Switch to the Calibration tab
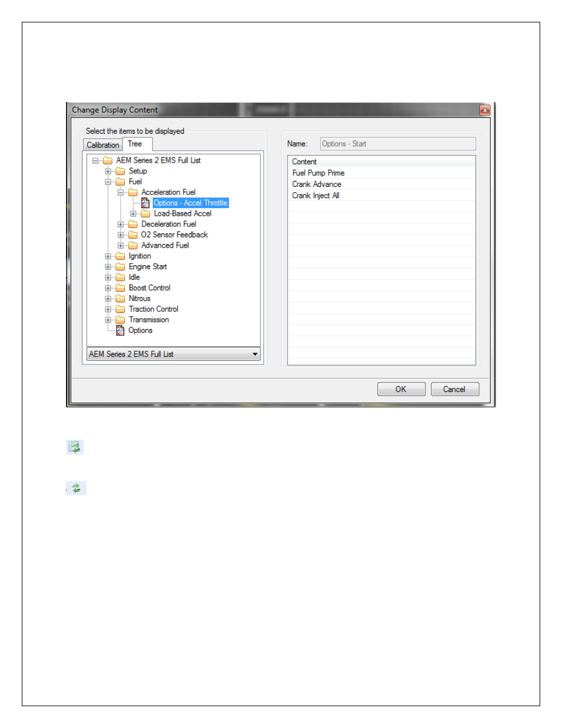The image size is (562, 728). coord(103,145)
